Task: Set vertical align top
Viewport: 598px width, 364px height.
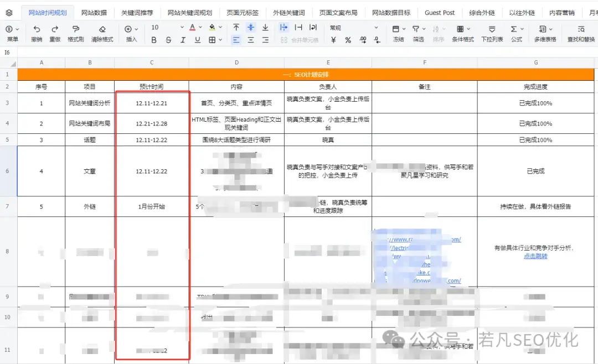Action: click(x=236, y=28)
